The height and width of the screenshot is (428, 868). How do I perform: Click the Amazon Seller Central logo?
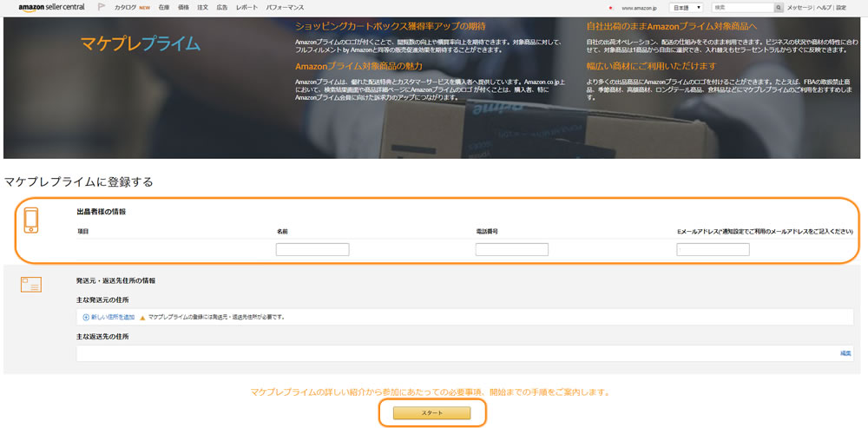(51, 7)
